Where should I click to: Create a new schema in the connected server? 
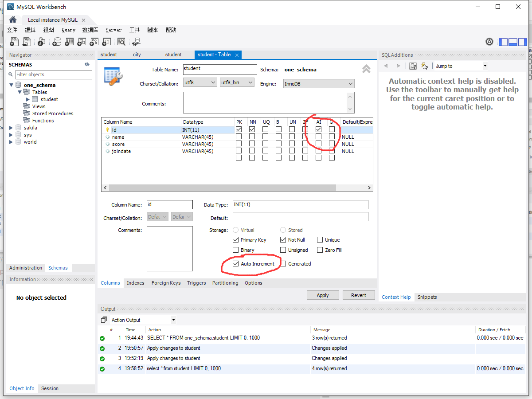click(57, 41)
